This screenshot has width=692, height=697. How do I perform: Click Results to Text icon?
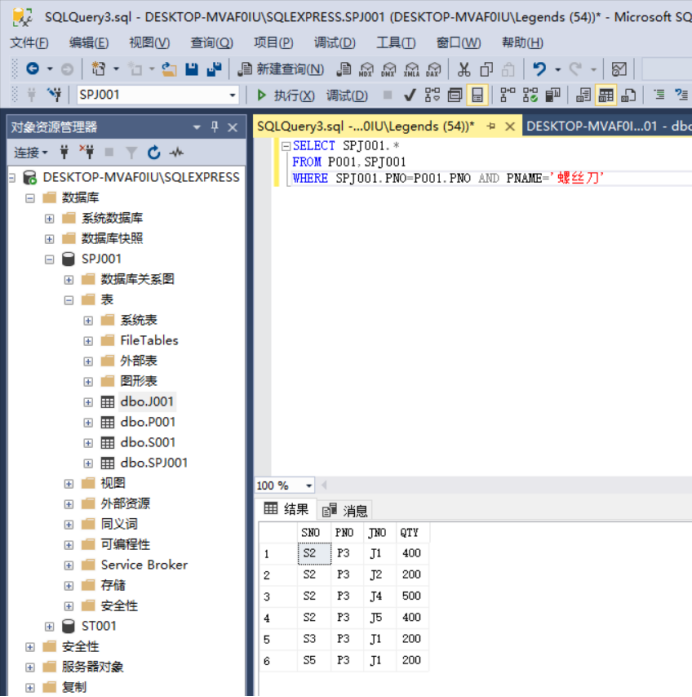tap(583, 95)
